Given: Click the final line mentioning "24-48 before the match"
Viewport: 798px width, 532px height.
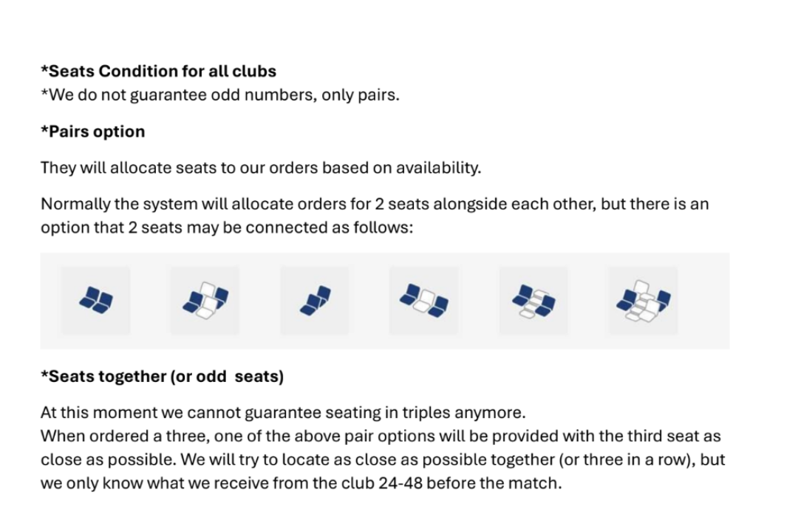Looking at the screenshot, I should [300, 484].
